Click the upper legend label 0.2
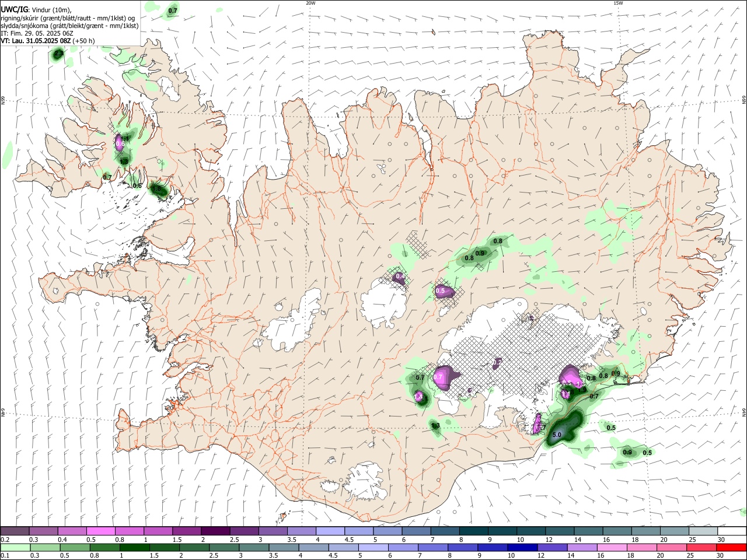747x560 pixels. coord(5,540)
